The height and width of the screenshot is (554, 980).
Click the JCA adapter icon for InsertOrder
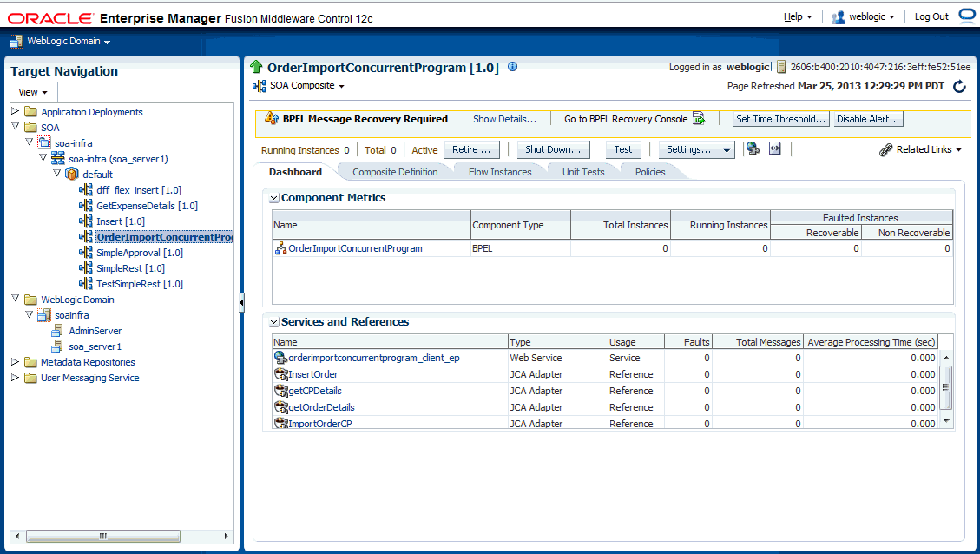tap(280, 374)
